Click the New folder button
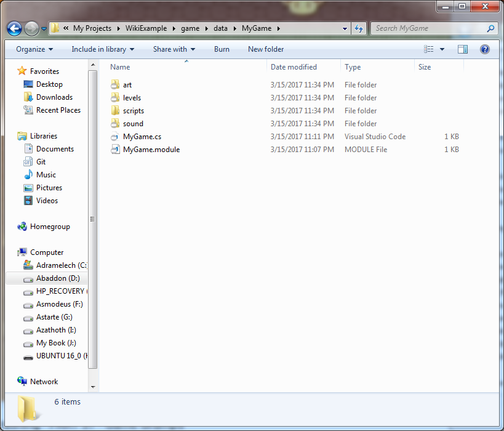The width and height of the screenshot is (504, 431). tap(266, 49)
